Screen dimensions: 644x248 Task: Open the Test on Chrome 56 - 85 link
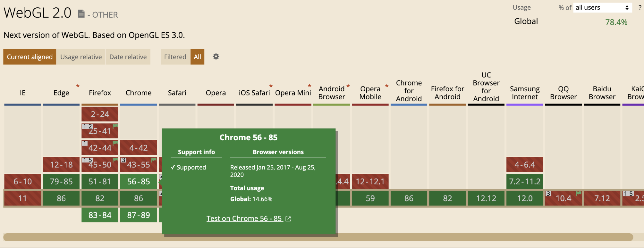(x=244, y=219)
